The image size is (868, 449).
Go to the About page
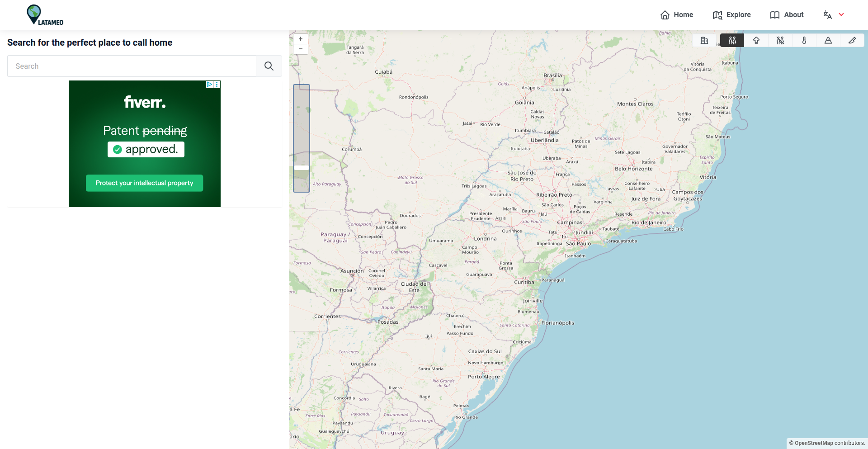pyautogui.click(x=787, y=15)
